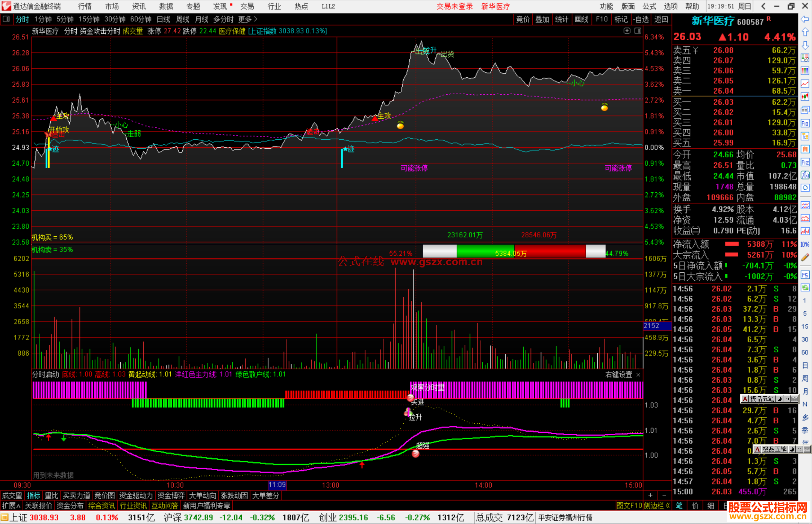Click the back arrow icon in right sidebar

805,19
